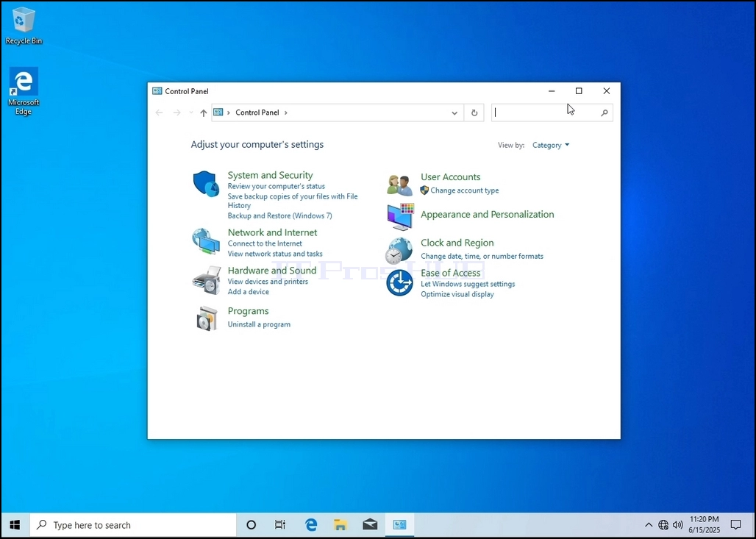This screenshot has height=539, width=756.
Task: Open the Clock and Region globe icon
Action: (399, 251)
